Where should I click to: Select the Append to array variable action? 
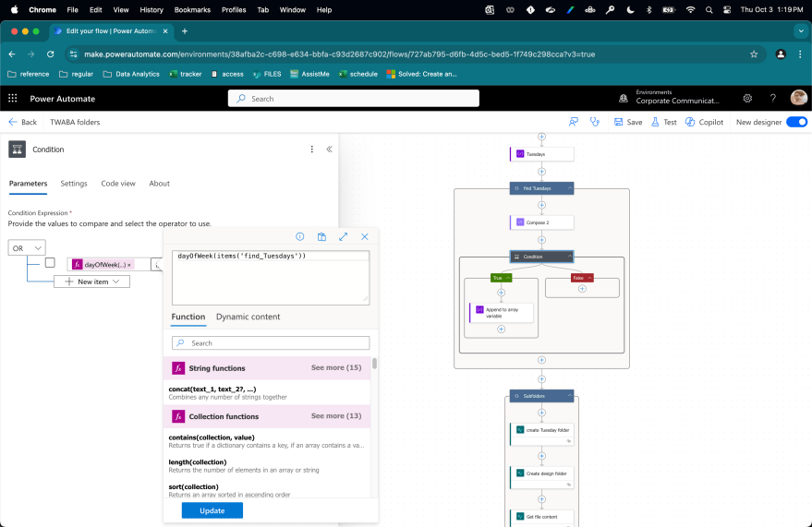click(502, 313)
